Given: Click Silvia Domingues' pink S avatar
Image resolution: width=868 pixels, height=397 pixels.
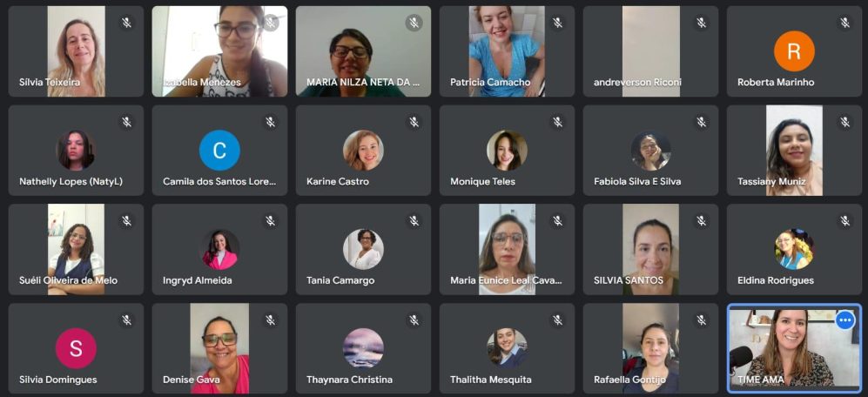Looking at the screenshot, I should click(76, 348).
